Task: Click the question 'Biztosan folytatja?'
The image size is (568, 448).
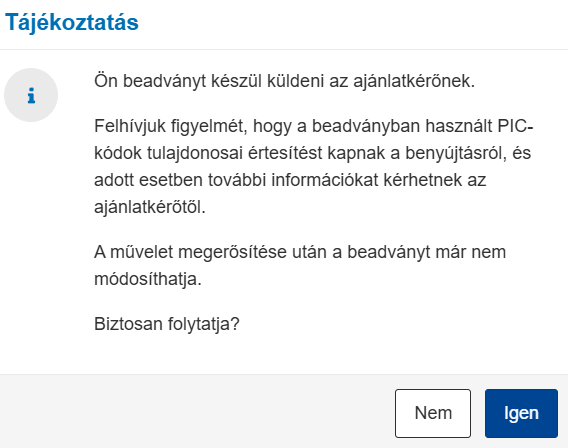Action: coord(167,324)
